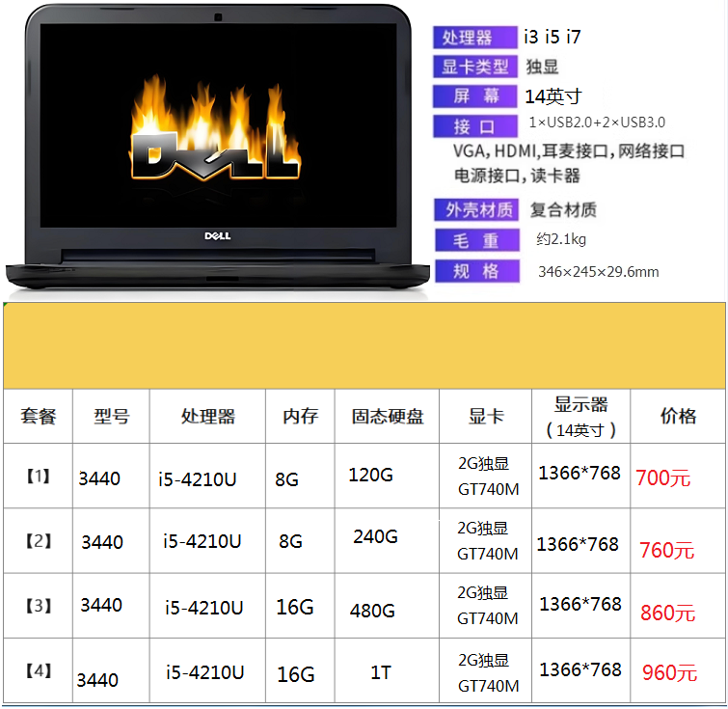Click i5-4210U in package 2 row

(x=202, y=541)
